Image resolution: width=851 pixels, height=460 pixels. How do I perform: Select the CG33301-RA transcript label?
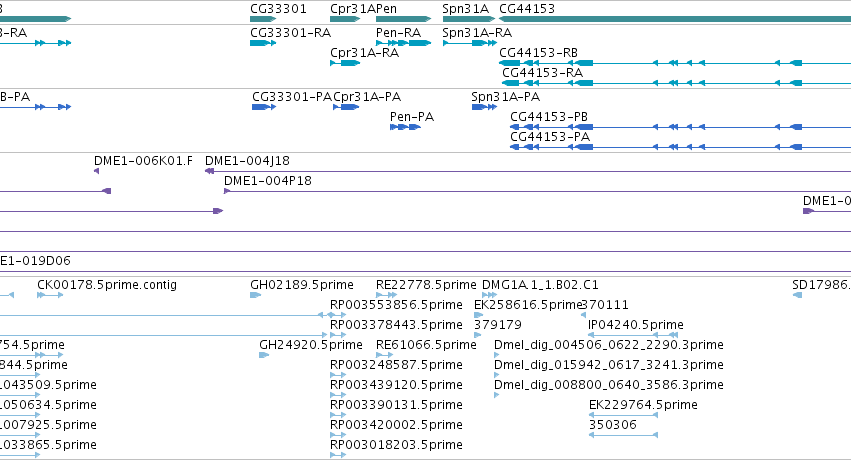[x=290, y=33]
